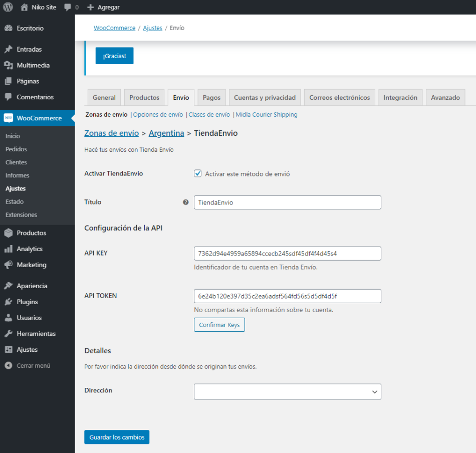
Task: Click the Confirmar Keys button
Action: coord(219,325)
